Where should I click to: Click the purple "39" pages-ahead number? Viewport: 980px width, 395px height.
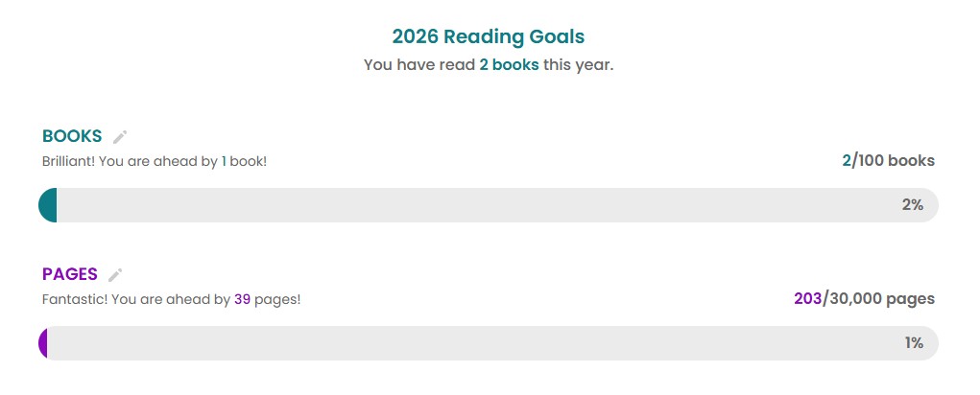(x=242, y=300)
